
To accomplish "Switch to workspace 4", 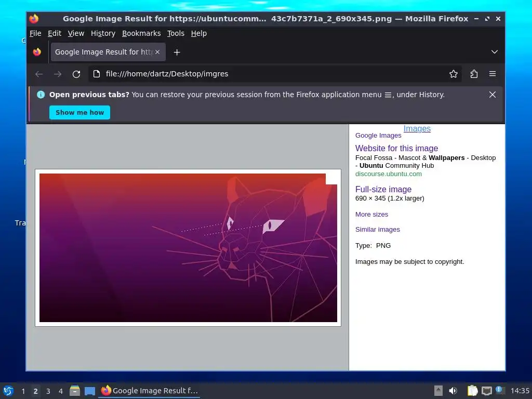I will (61, 391).
